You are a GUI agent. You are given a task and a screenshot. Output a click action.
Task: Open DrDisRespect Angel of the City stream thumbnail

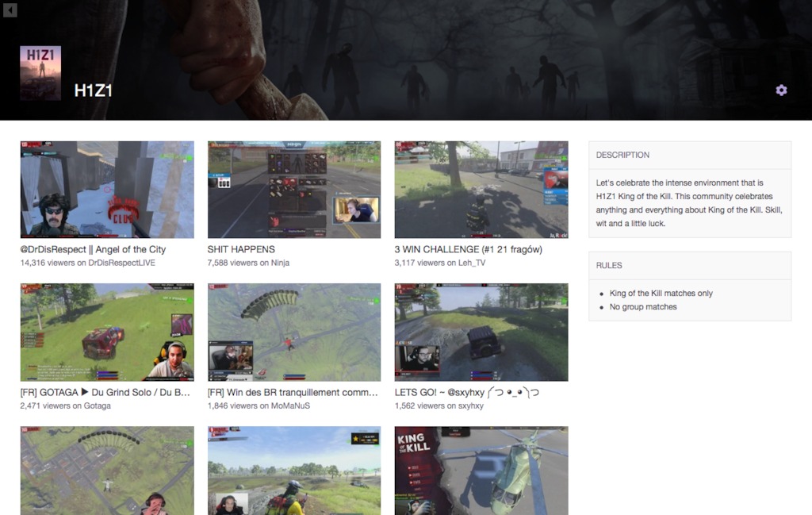click(107, 190)
